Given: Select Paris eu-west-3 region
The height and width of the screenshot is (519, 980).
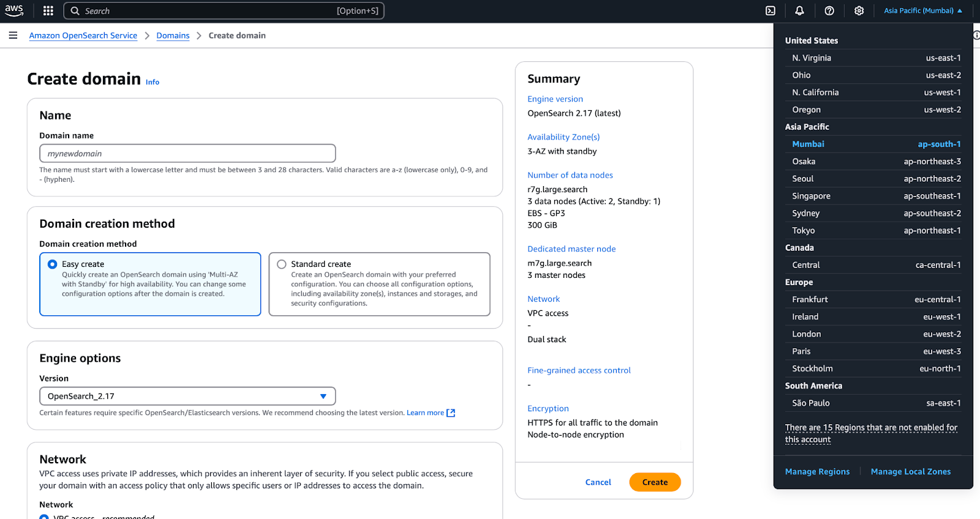Looking at the screenshot, I should [876, 351].
